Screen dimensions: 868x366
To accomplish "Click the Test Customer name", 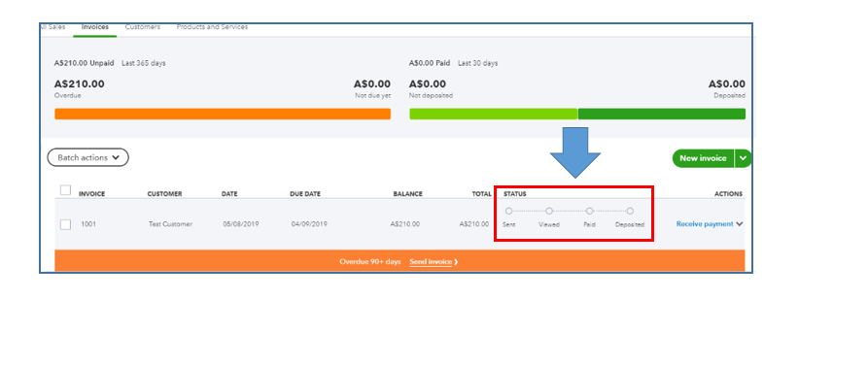I will (170, 224).
